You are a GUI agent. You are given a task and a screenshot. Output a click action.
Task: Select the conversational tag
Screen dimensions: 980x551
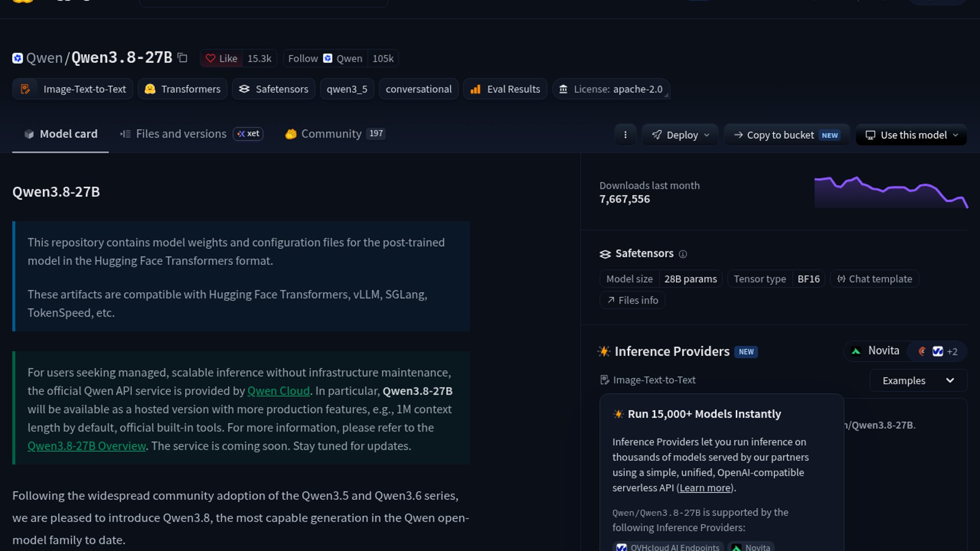pyautogui.click(x=419, y=89)
